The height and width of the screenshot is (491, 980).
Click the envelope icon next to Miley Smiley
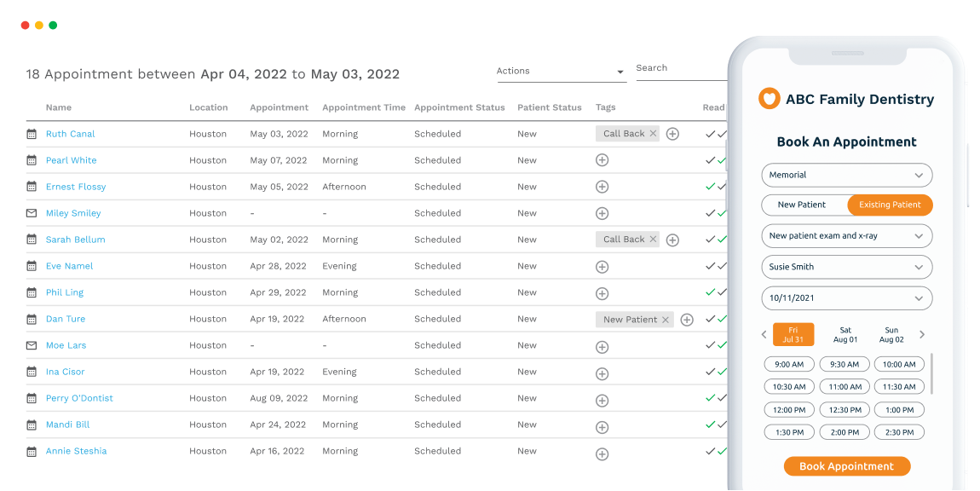[31, 213]
